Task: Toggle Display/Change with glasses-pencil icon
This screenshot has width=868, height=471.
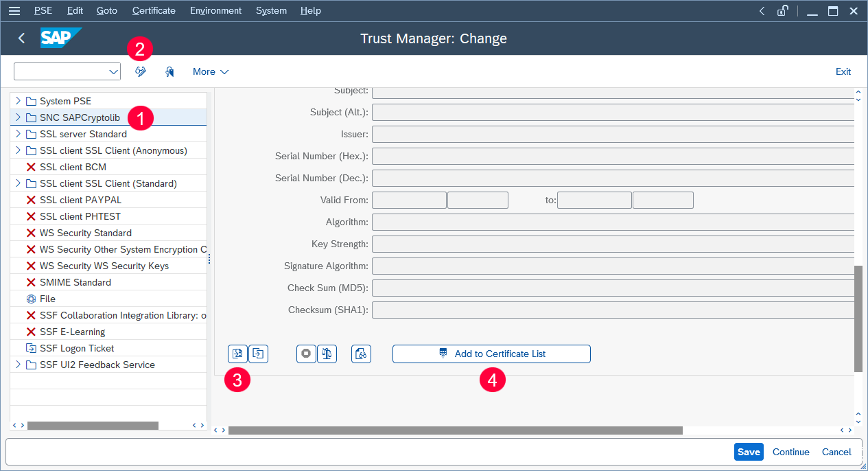Action: point(141,71)
